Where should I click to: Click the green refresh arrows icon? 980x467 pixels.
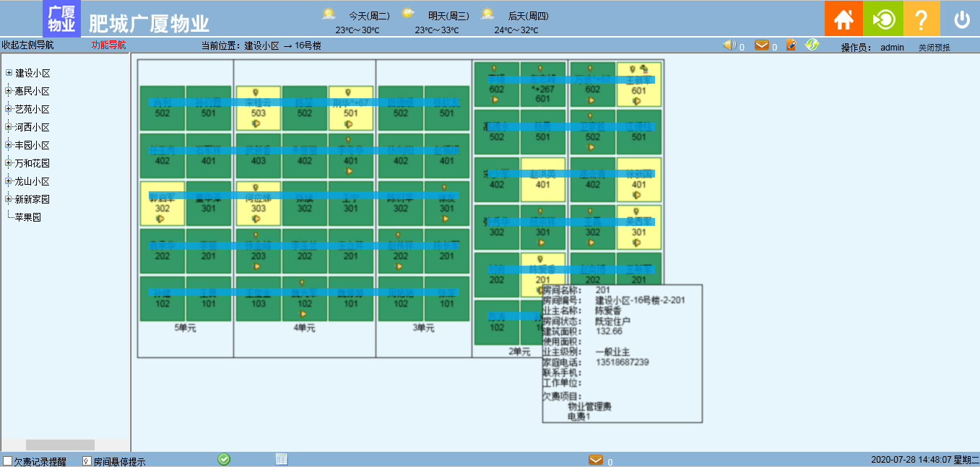coord(812,45)
